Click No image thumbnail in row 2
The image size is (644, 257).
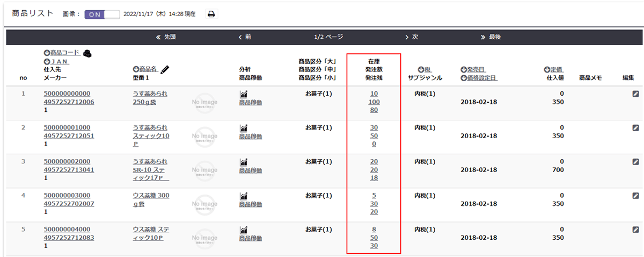coord(204,138)
